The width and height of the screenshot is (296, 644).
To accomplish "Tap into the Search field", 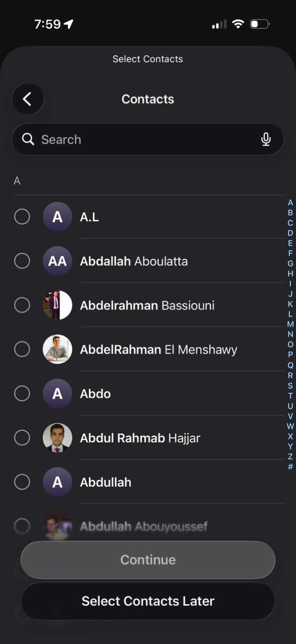I will [x=148, y=139].
